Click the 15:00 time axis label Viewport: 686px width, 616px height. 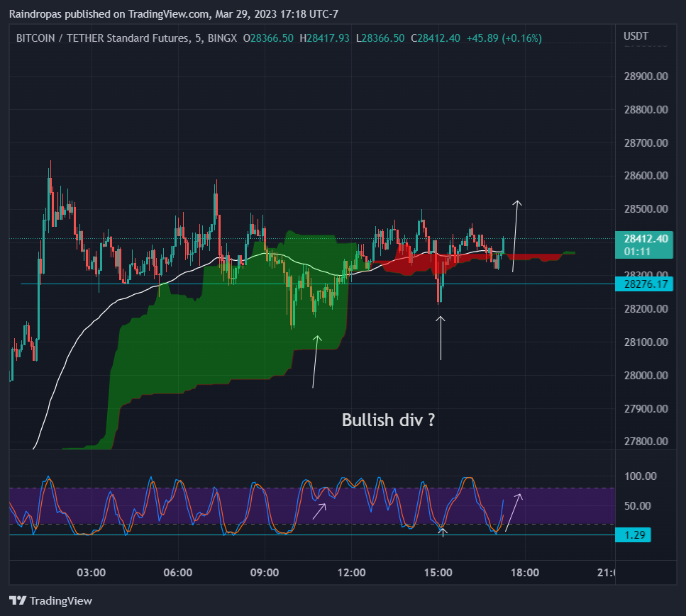coord(438,573)
